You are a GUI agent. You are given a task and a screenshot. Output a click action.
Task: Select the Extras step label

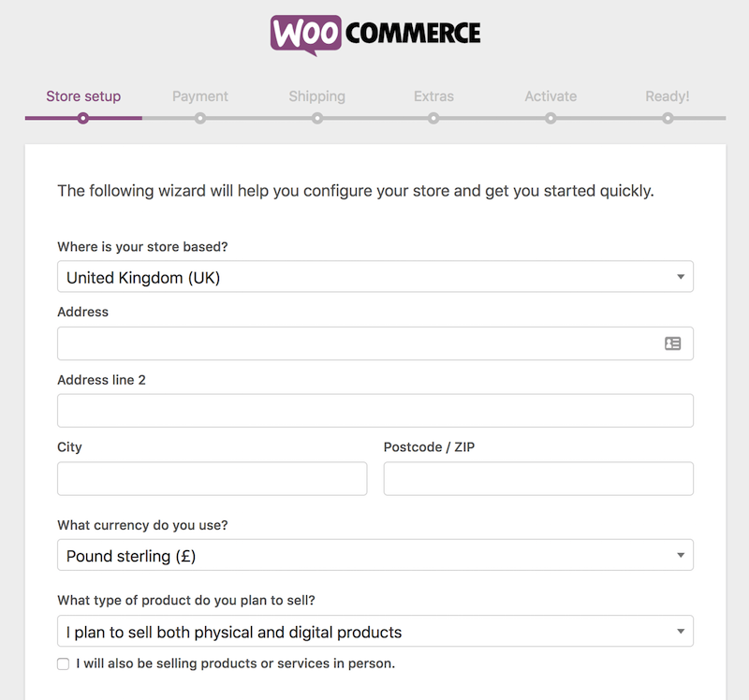pyautogui.click(x=433, y=96)
